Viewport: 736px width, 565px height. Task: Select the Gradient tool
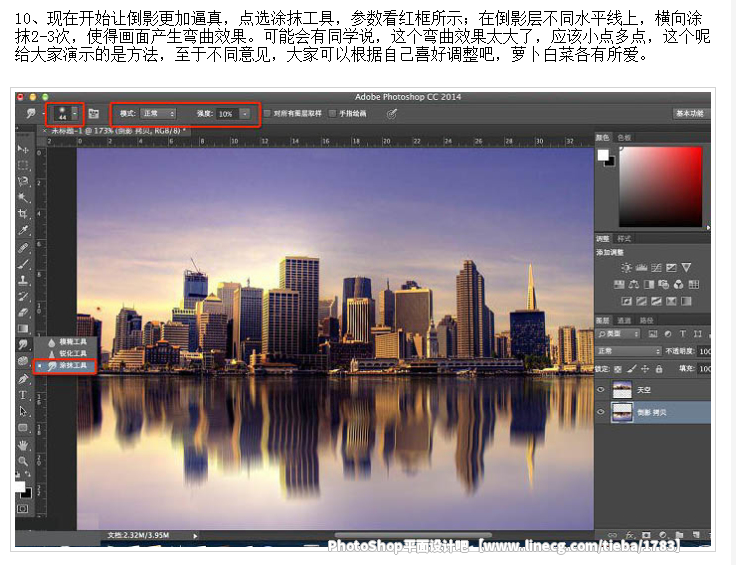(23, 328)
